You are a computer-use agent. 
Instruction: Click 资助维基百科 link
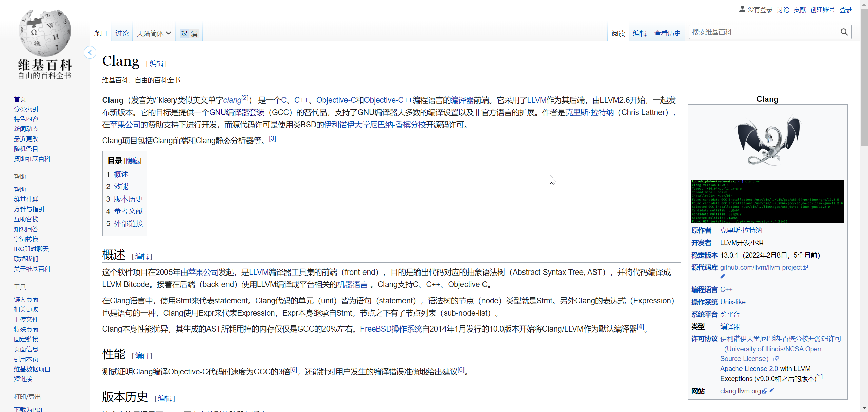(x=32, y=158)
